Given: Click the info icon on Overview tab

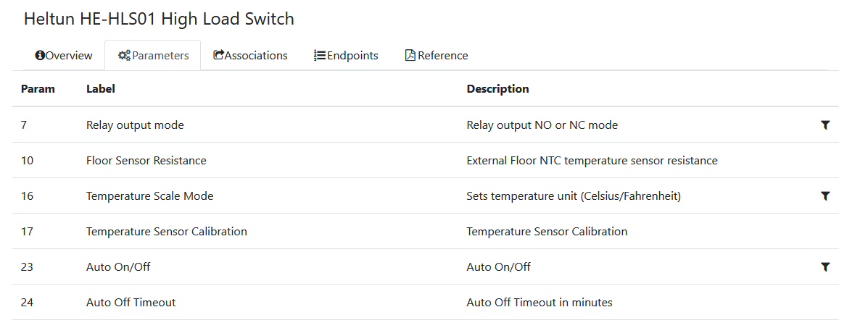Looking at the screenshot, I should coord(40,56).
